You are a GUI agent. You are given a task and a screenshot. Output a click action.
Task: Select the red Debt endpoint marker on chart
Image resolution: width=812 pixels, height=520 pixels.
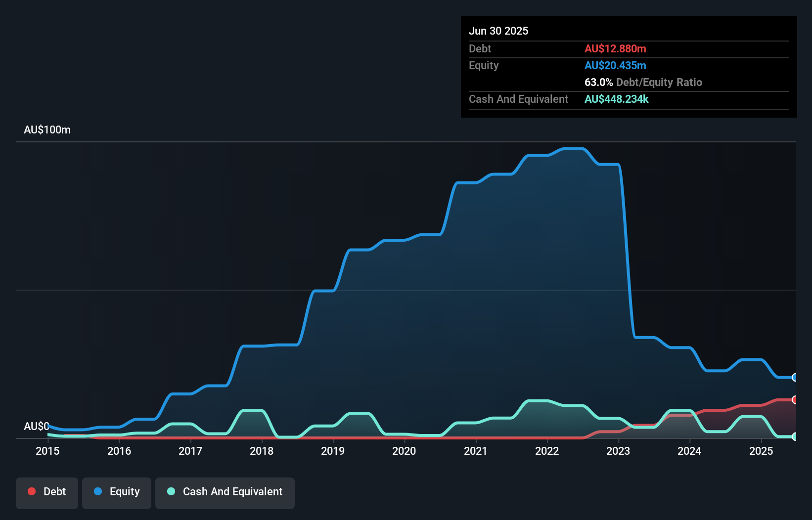795,399
